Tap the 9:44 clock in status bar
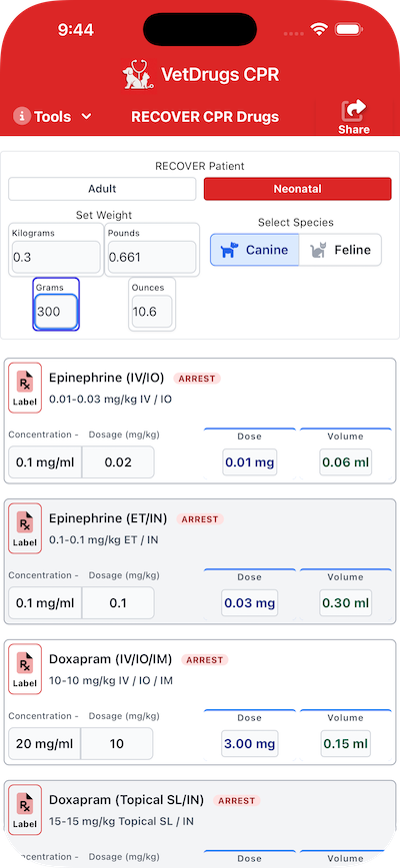 [x=76, y=30]
